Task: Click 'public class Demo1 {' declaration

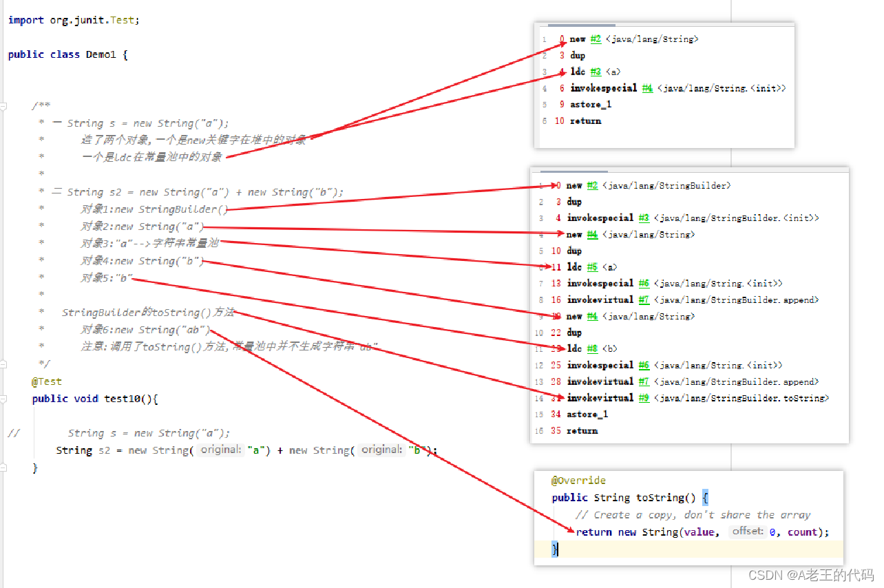Action: point(68,54)
